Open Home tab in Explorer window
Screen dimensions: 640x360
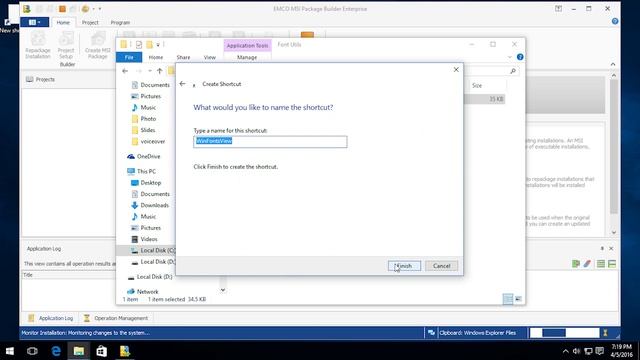(x=156, y=57)
